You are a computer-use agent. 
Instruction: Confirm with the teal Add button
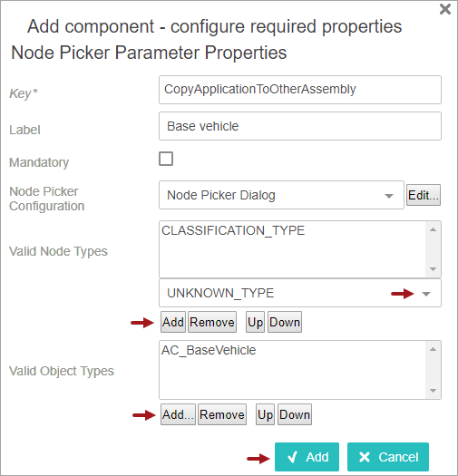point(307,457)
